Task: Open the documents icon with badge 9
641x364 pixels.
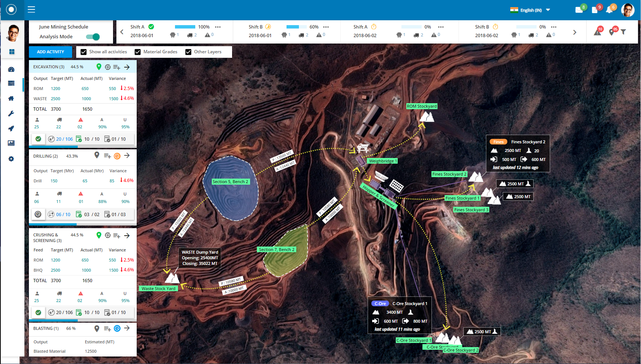Action: (x=595, y=10)
